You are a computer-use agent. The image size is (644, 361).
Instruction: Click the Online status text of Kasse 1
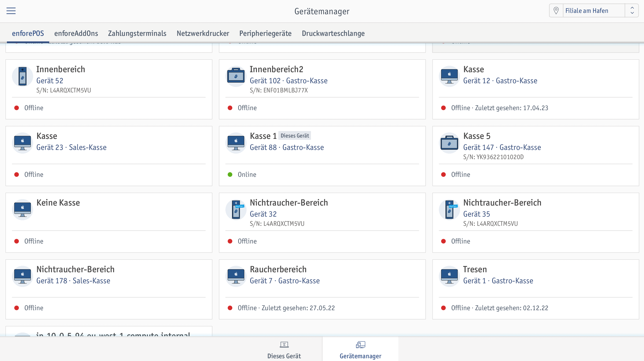[x=247, y=175]
